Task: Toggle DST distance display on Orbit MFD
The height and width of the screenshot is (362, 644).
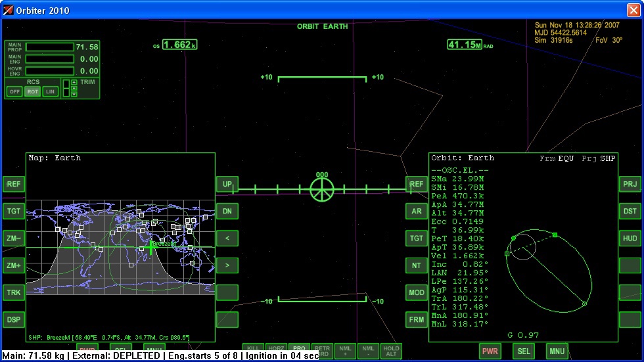Action: point(630,211)
